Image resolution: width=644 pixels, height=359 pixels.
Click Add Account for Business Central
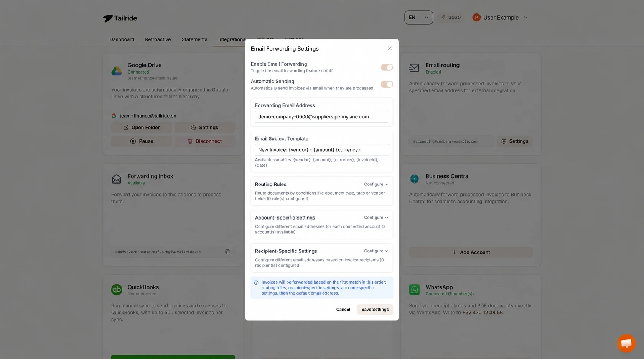[x=471, y=252]
